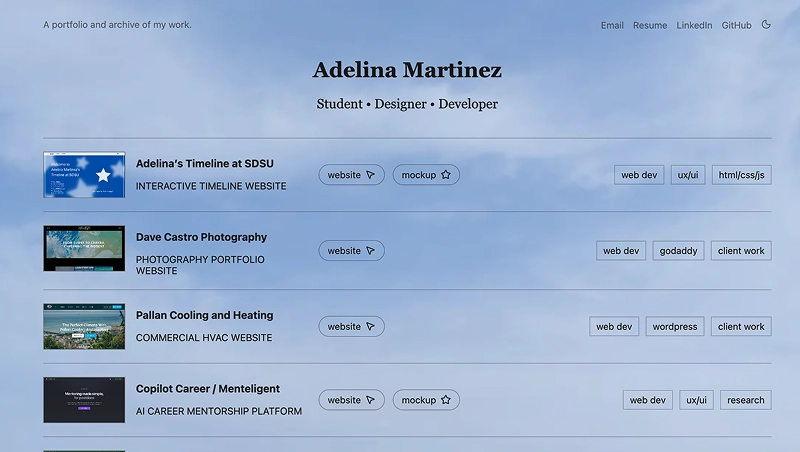Open the website button for Dave Castro Photography
This screenshot has height=452, width=800.
coord(352,250)
